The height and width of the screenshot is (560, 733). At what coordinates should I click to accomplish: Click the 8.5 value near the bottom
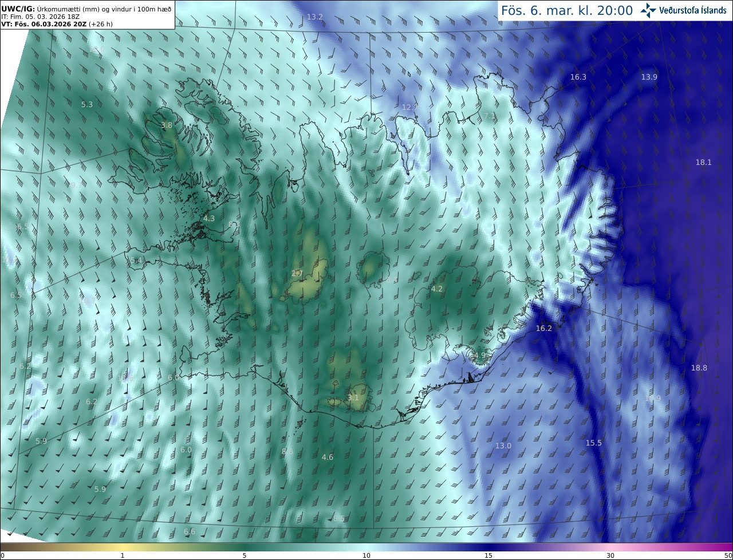[x=339, y=518]
